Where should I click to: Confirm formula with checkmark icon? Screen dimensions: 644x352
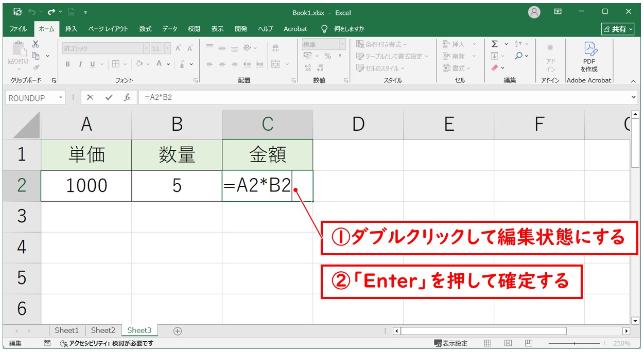pos(109,97)
